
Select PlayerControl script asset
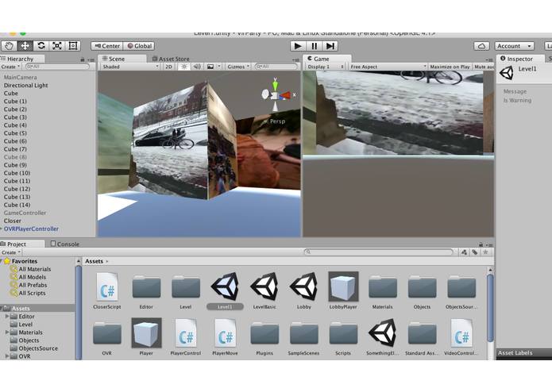pyautogui.click(x=186, y=336)
